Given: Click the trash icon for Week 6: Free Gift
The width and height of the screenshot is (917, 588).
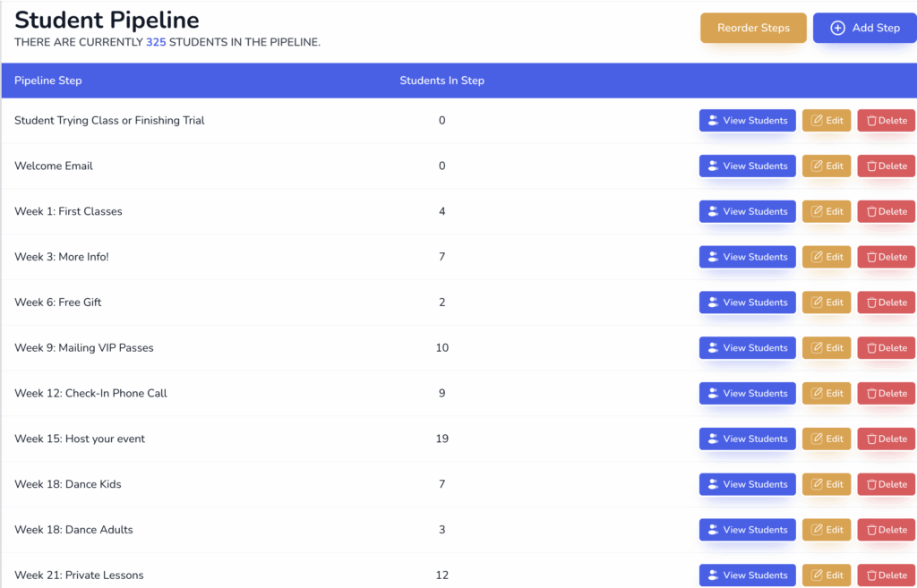Looking at the screenshot, I should tap(871, 303).
